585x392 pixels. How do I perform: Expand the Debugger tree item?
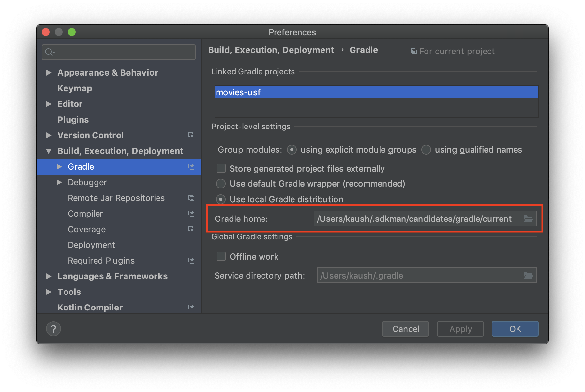59,182
